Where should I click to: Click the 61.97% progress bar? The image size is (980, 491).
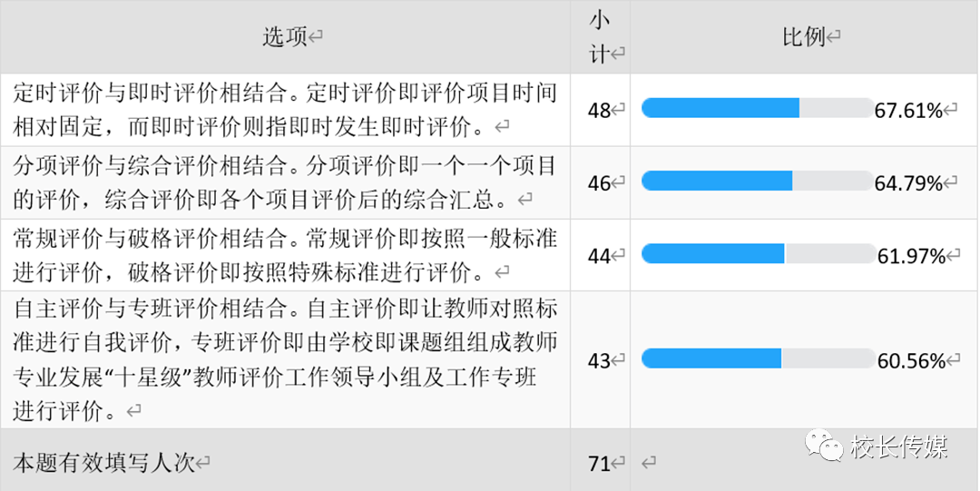pyautogui.click(x=758, y=253)
